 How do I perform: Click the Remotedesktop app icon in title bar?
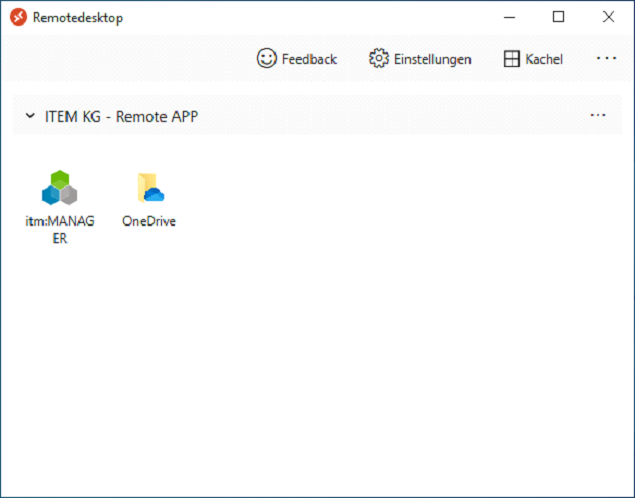18,17
